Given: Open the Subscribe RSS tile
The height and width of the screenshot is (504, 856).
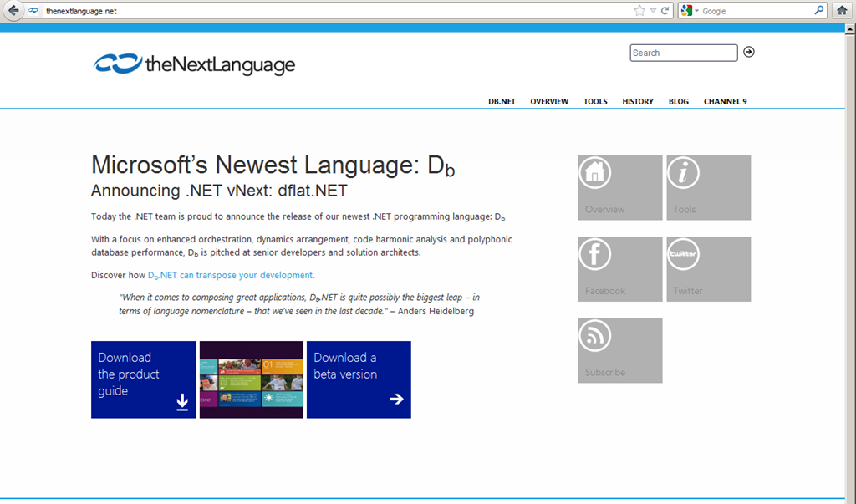Looking at the screenshot, I should coord(619,350).
